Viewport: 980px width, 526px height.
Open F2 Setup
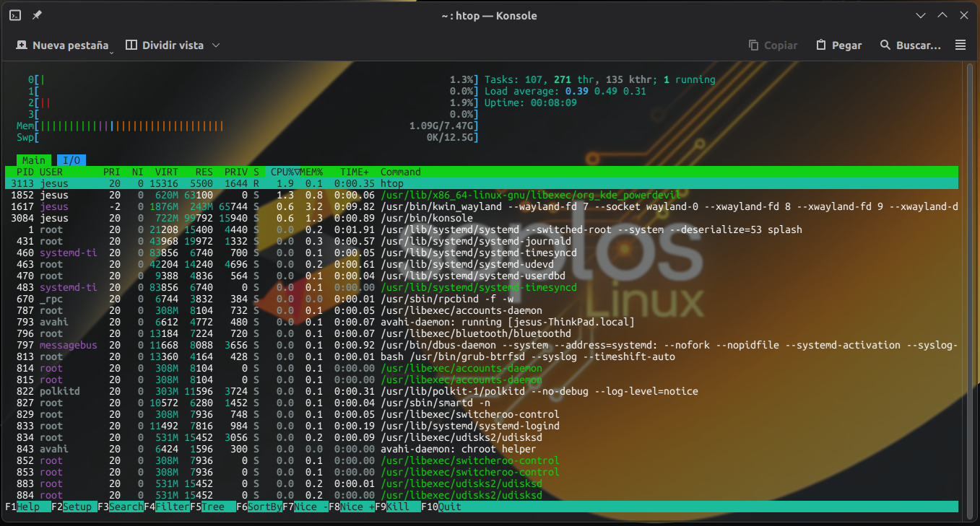click(74, 507)
